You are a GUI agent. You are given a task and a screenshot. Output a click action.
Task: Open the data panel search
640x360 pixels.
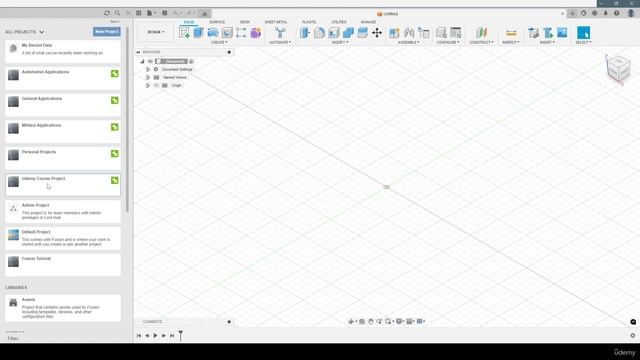[x=118, y=13]
